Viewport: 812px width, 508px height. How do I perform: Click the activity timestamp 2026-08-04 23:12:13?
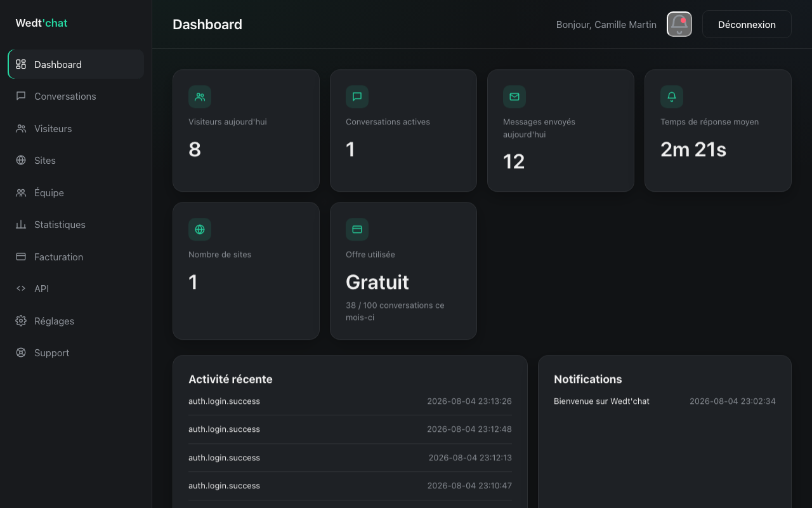(x=470, y=458)
